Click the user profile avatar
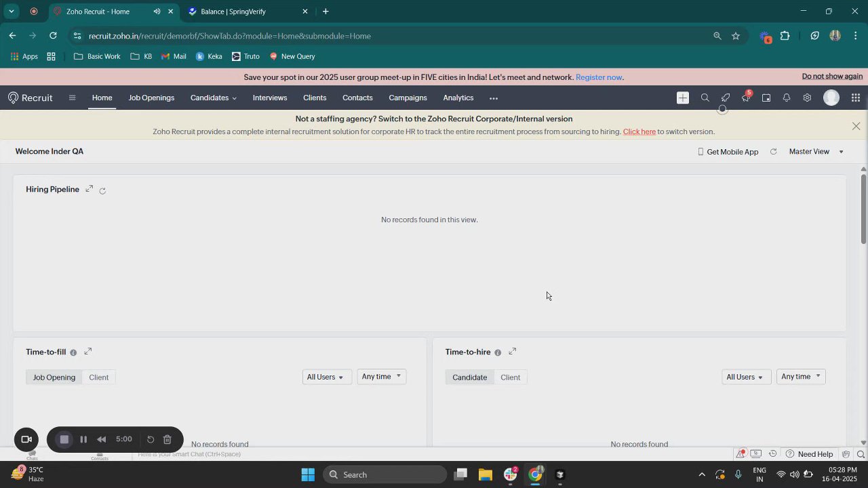 click(831, 98)
